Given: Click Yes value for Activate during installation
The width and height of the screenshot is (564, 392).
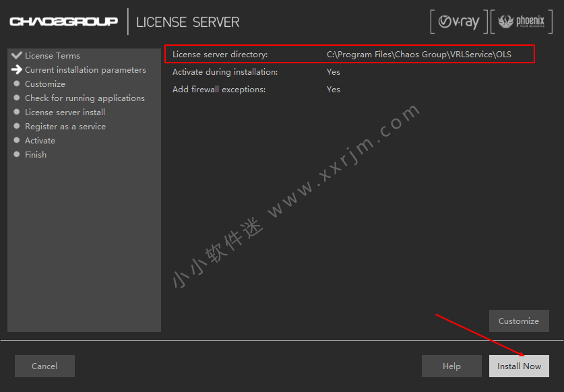Looking at the screenshot, I should coord(334,72).
